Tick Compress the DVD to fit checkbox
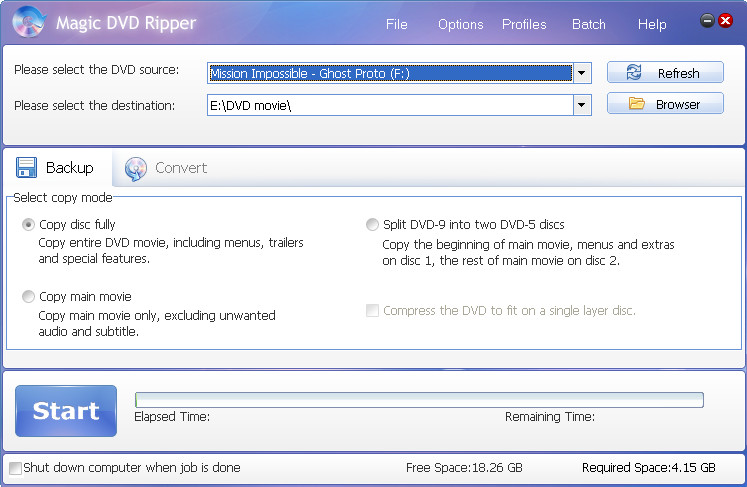Viewport: 747px width, 487px height. click(372, 311)
